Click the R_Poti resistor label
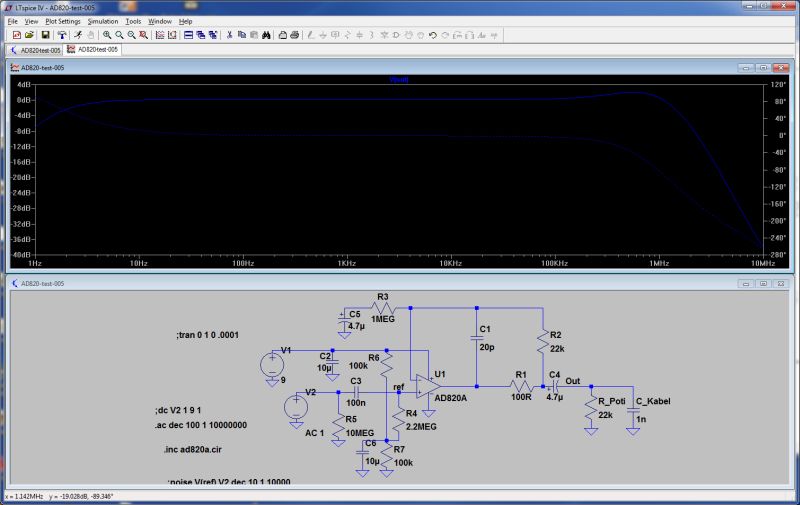Viewport: 800px width, 505px height. point(612,401)
